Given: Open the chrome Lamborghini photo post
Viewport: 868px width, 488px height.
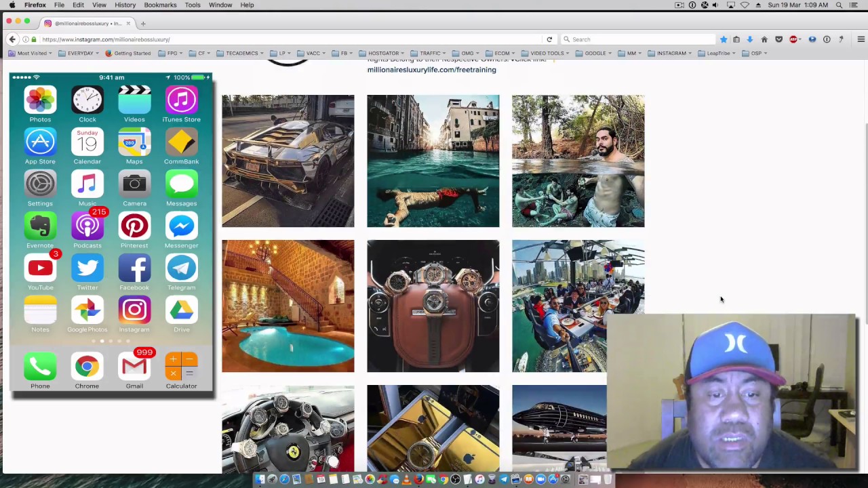Looking at the screenshot, I should coord(288,161).
